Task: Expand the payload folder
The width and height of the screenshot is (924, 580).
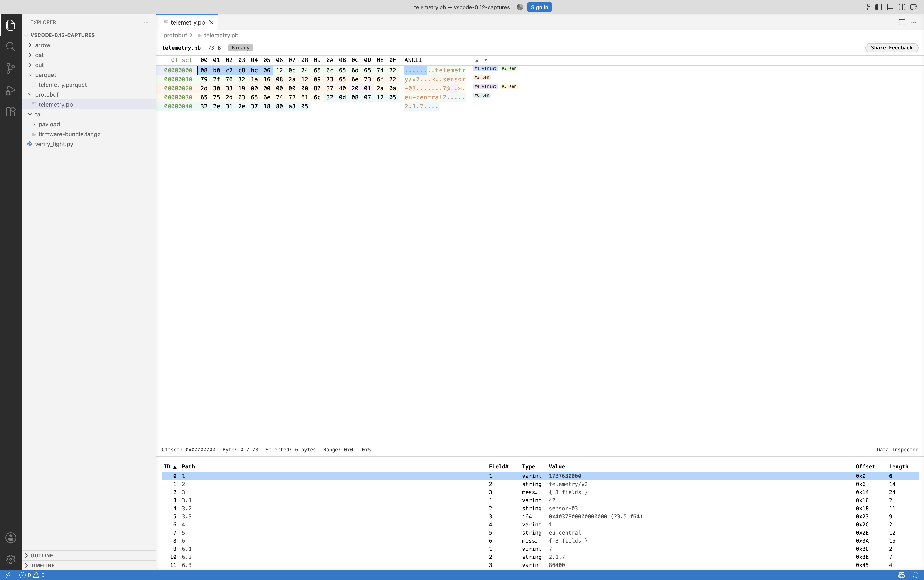Action: 89,124
